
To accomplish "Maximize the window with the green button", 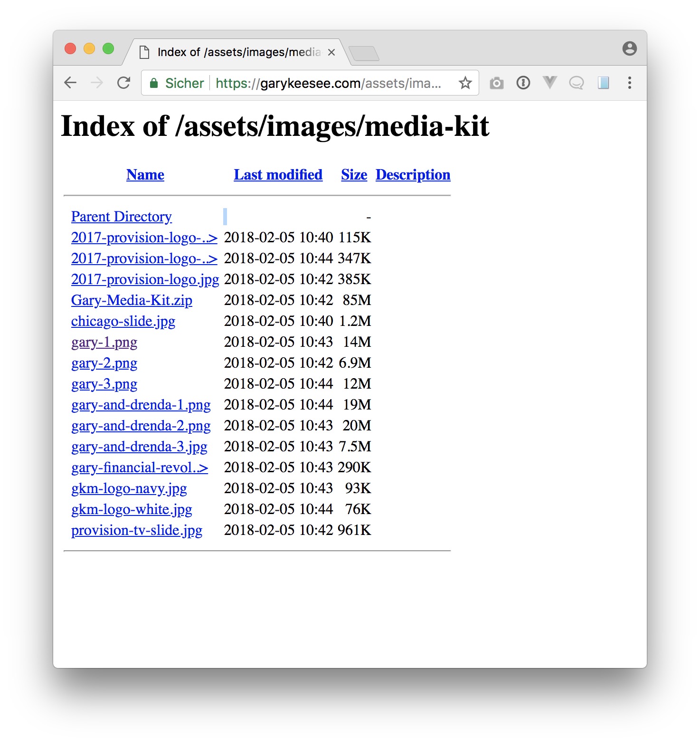I will click(x=108, y=48).
